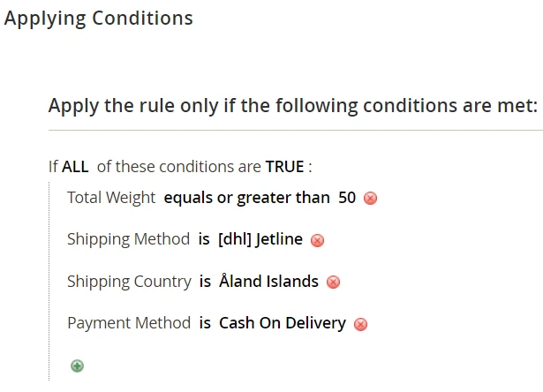Add a new condition with plus icon
543x392 pixels.
[x=78, y=366]
